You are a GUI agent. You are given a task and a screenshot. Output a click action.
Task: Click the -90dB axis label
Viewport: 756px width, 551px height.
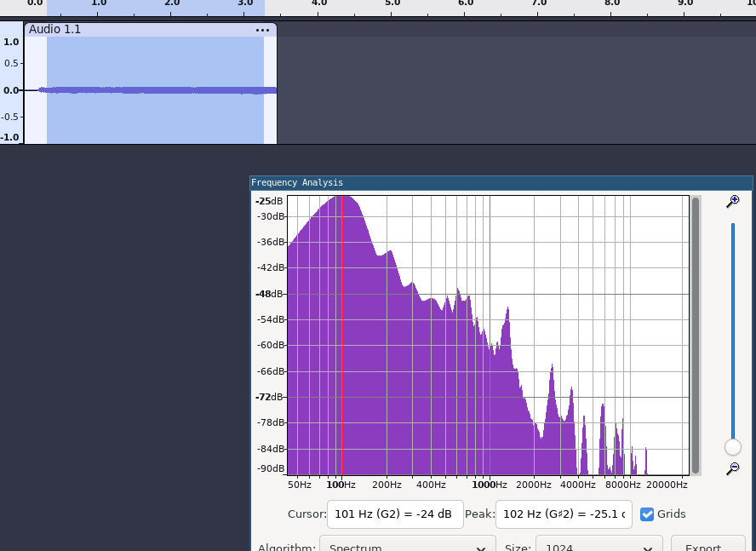point(271,468)
